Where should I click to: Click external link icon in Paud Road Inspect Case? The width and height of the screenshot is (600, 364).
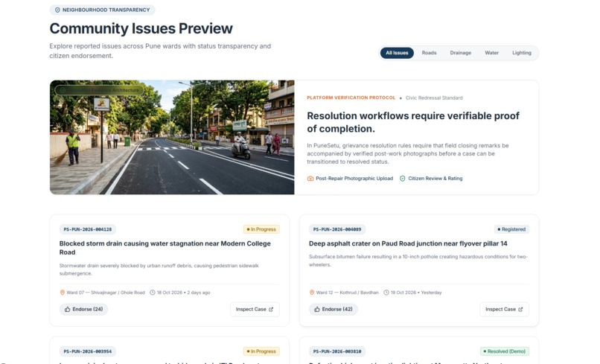(x=520, y=309)
